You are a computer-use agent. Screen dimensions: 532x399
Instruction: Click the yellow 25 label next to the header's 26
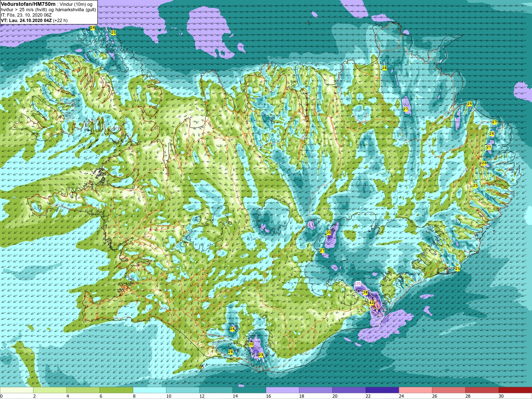[x=113, y=32]
